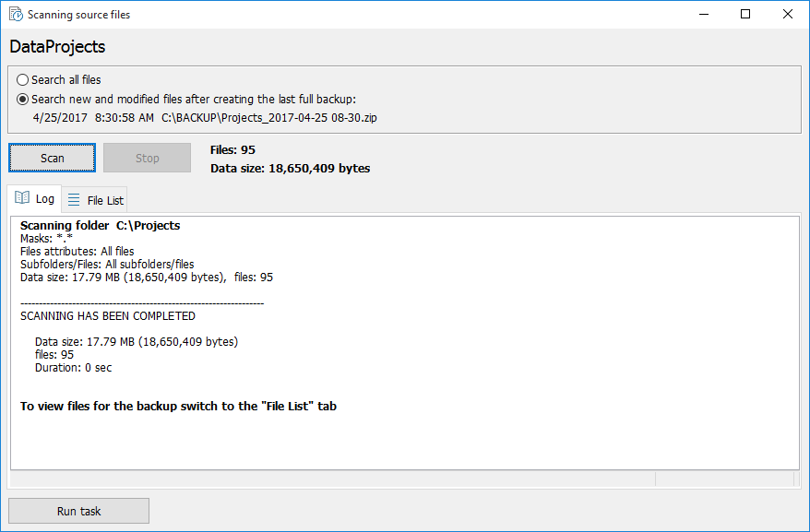Screen dimensions: 810x532
Task: Click the indented files: 95 log line
Action: tap(54, 355)
